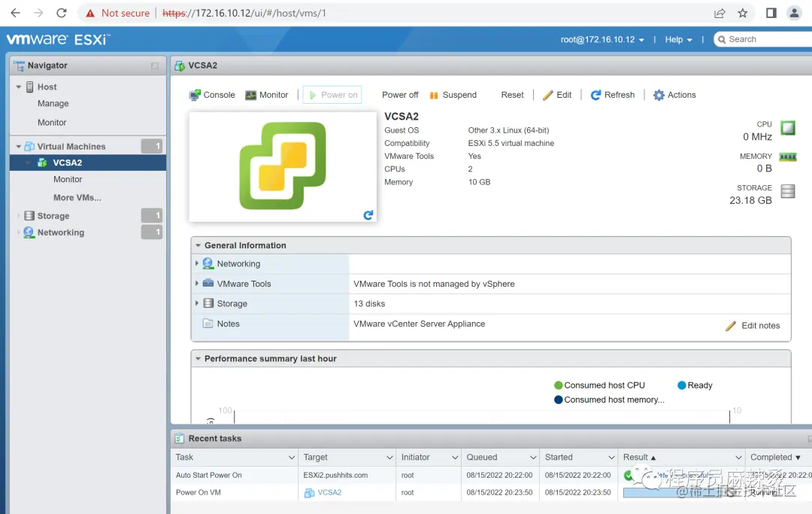Image resolution: width=812 pixels, height=514 pixels.
Task: Toggle Consumed host memory legend
Action: click(x=609, y=400)
